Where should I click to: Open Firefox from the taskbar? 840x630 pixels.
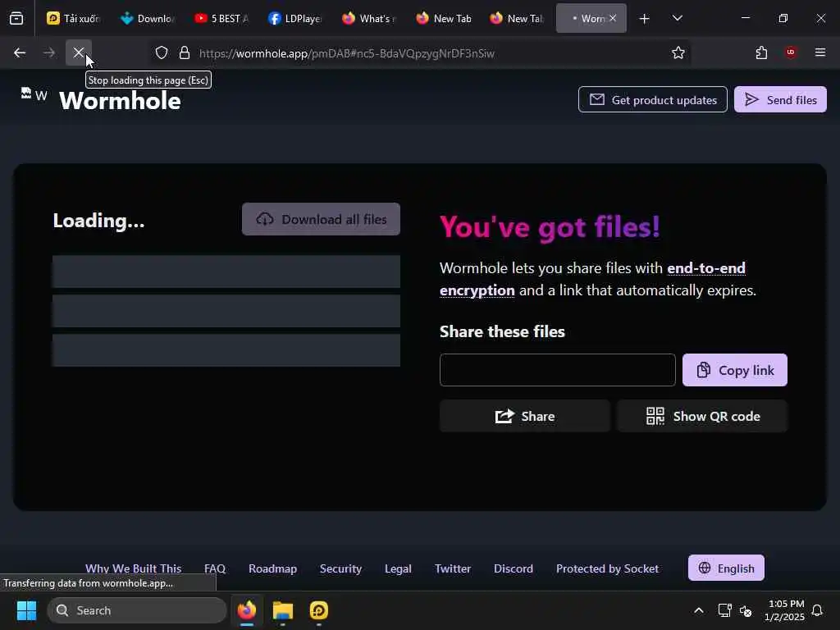247,610
